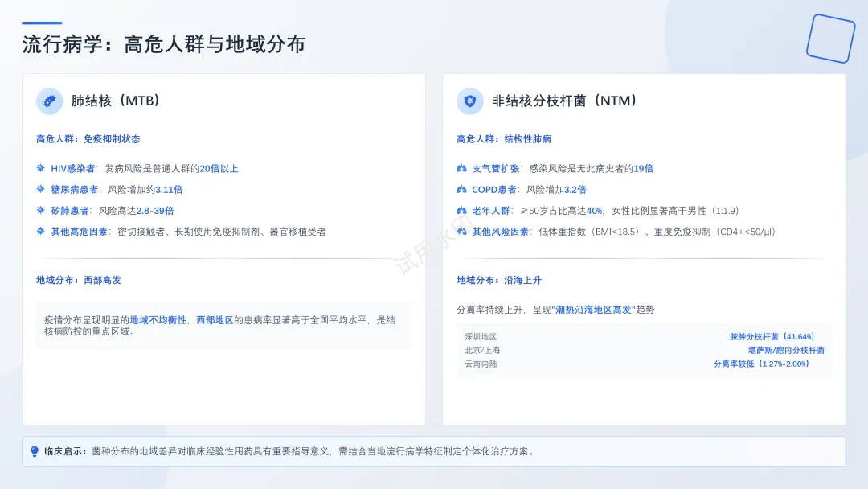Click the text 地域分布：西部高发

[x=79, y=280]
